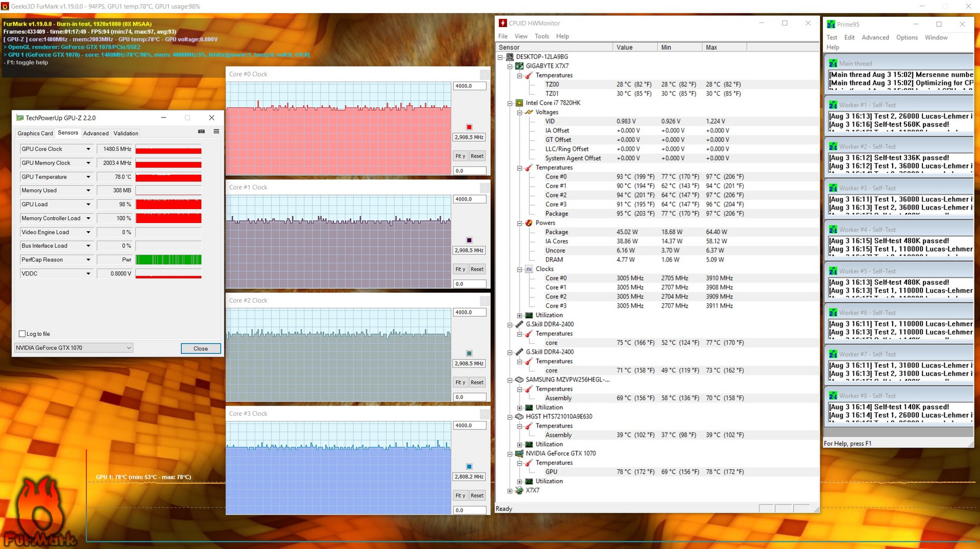Switch to the Graphics Card tab

[35, 133]
